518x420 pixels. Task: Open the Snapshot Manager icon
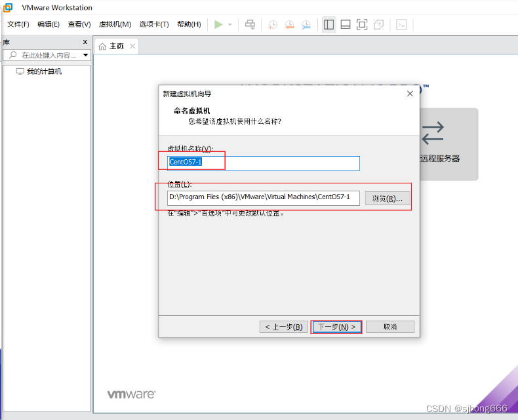(x=306, y=25)
